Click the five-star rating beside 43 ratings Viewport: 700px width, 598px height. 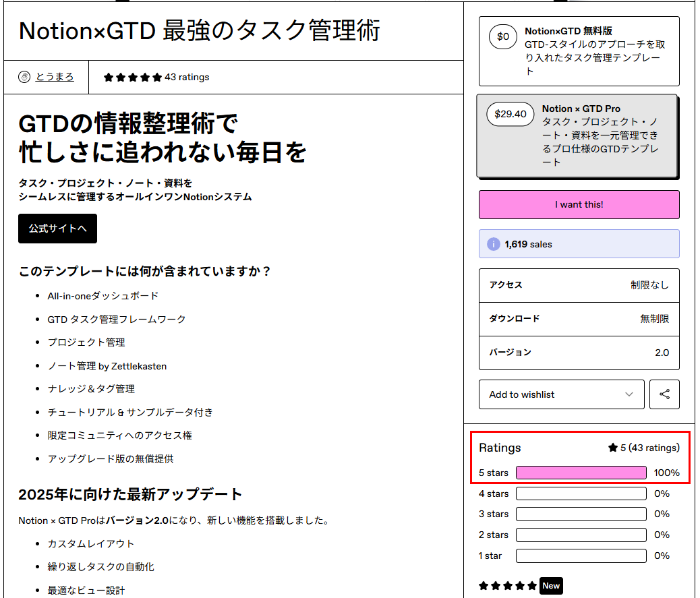pos(133,78)
